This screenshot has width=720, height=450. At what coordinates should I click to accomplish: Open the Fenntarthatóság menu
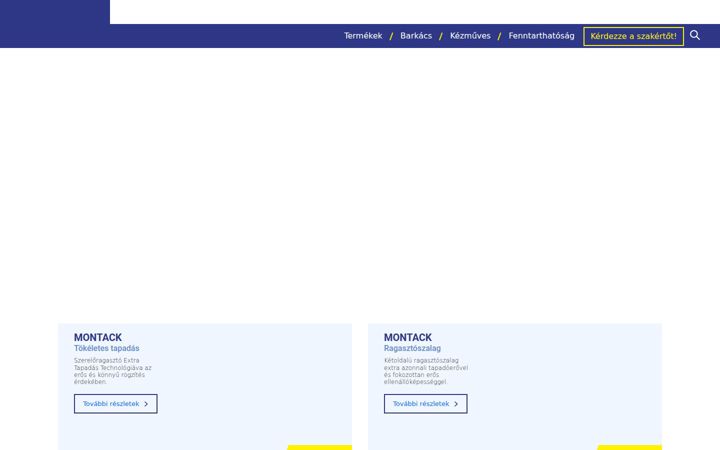click(541, 36)
